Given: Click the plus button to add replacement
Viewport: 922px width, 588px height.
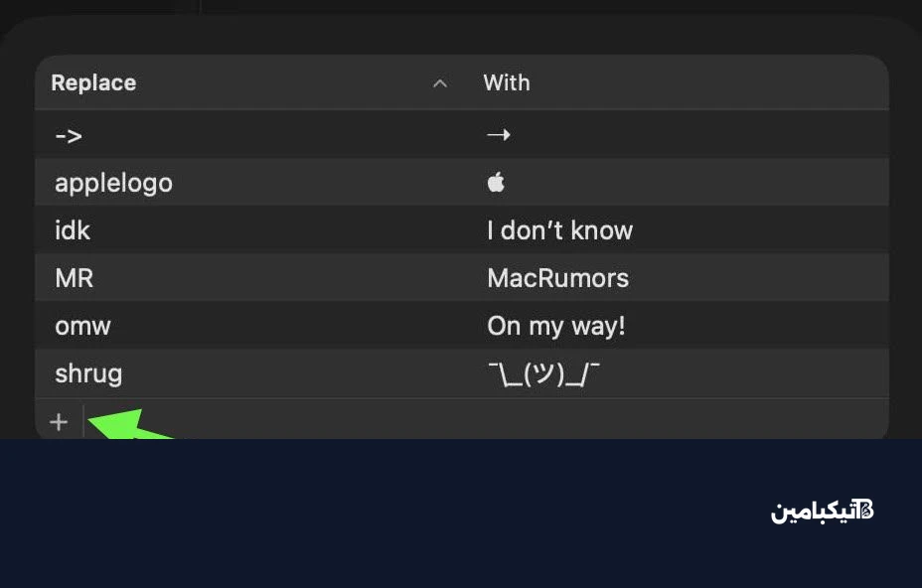Looking at the screenshot, I should pos(59,422).
